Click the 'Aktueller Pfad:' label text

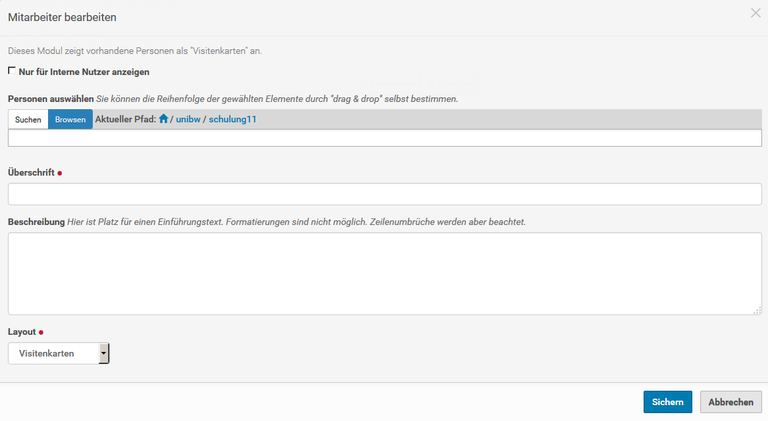[125, 119]
